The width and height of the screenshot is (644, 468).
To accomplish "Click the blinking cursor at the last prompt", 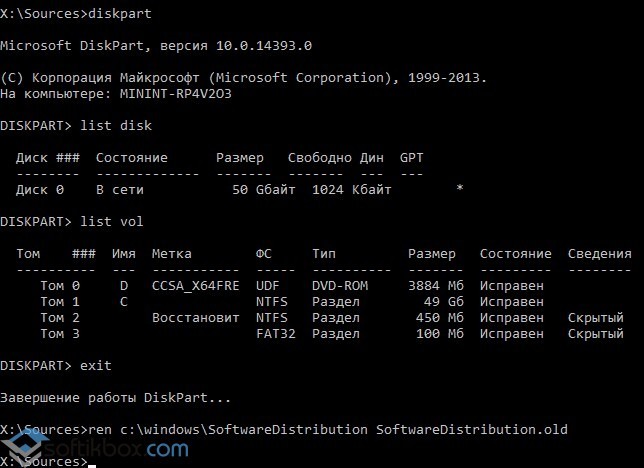I will coord(91,463).
